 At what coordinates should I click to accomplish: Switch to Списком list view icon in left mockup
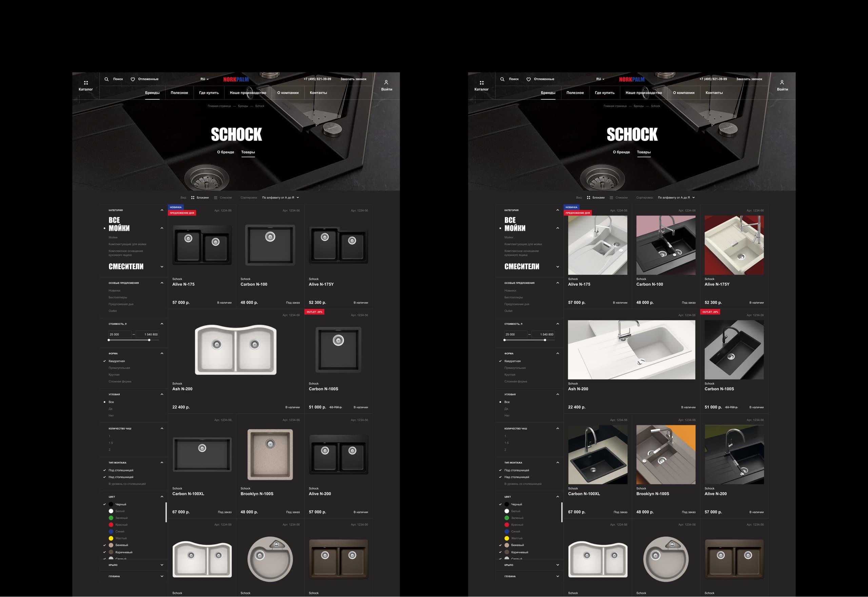(x=216, y=198)
